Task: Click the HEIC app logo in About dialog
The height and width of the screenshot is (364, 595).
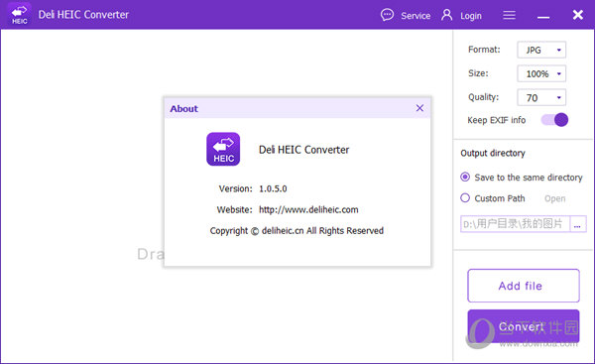Action: tap(223, 149)
